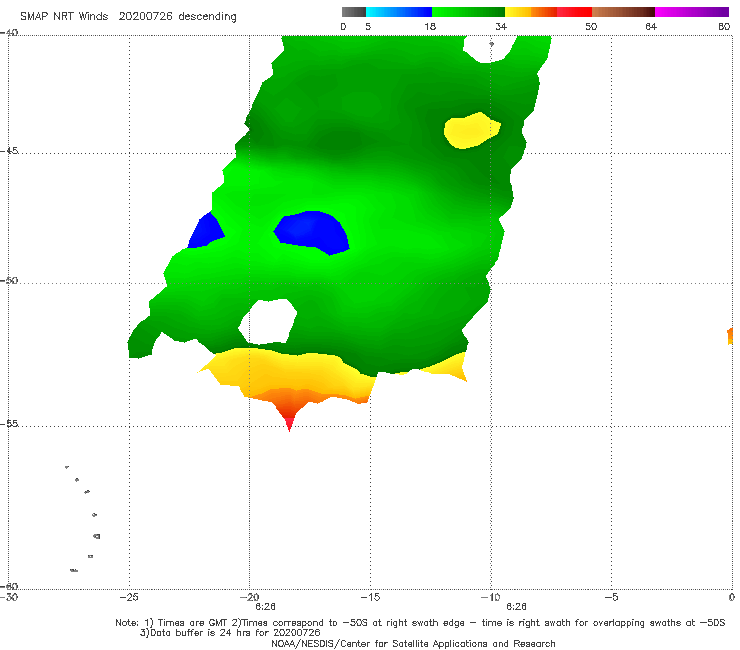
Task: Click the small yellow wedge at the swath's southeast corner
Action: [452, 366]
